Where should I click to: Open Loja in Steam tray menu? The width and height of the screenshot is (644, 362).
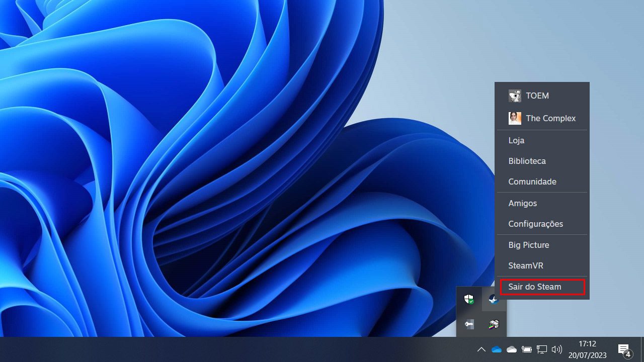pos(542,140)
